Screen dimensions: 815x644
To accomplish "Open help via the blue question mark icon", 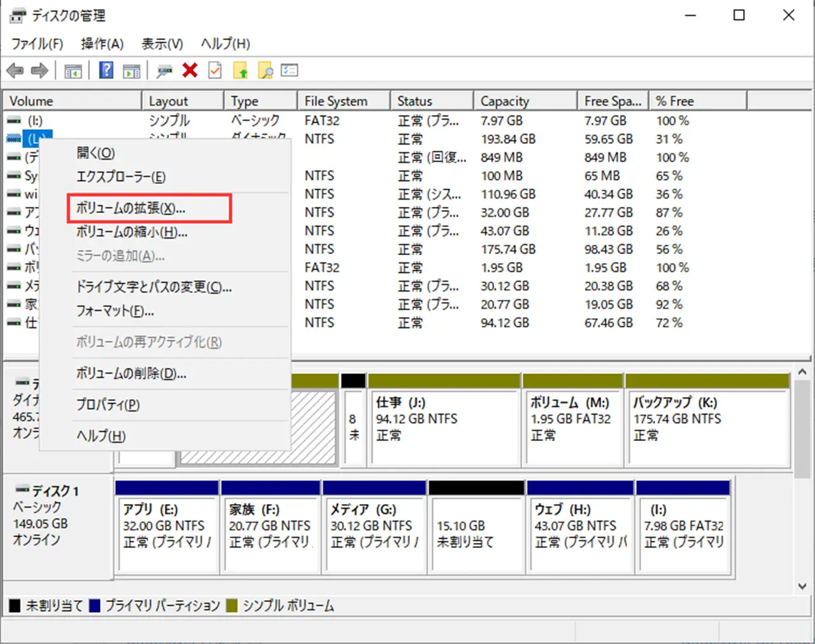I will click(106, 70).
